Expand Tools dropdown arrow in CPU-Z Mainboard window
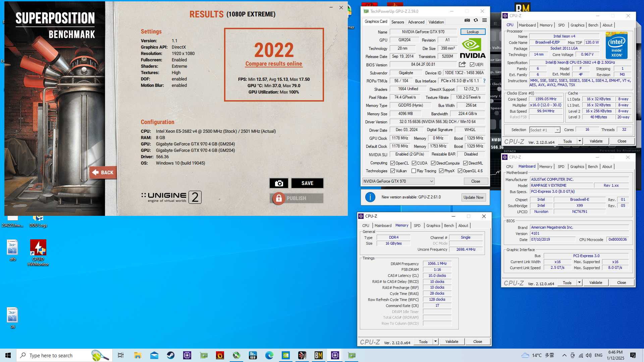644x362 pixels. click(579, 283)
